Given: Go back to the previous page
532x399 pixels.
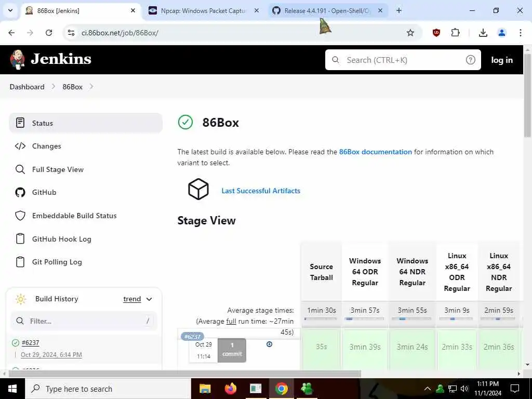Looking at the screenshot, I should 11,33.
